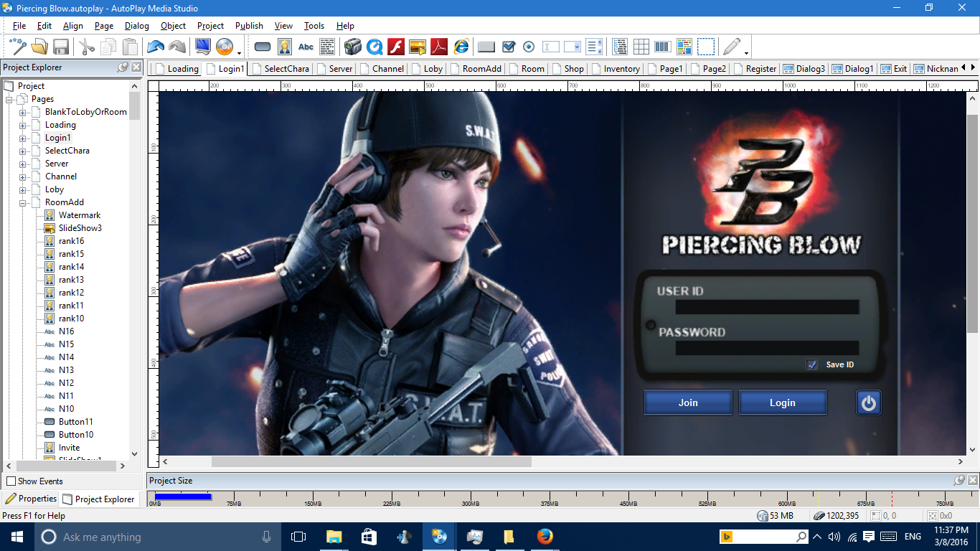Insert a new SlideShow object
Viewport: 980px width, 551px height.
418,47
